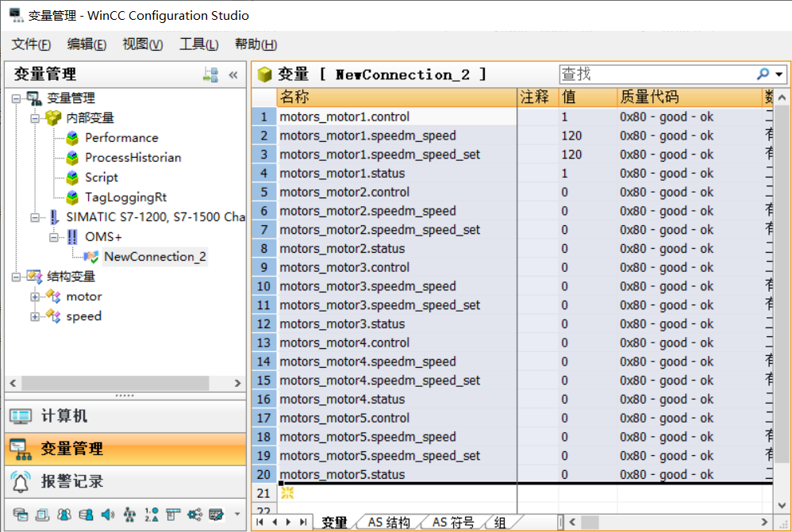Open the 报警记录 alarm logging editor

coord(71,481)
